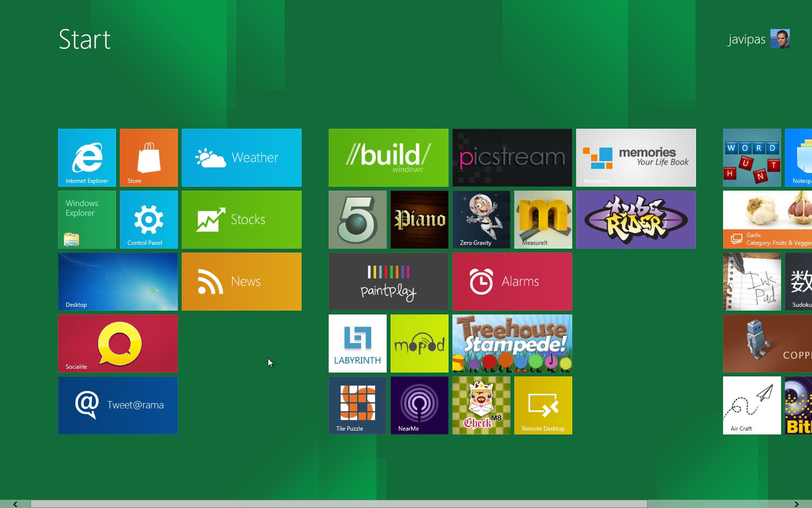Launch the News feed tile

coord(242,282)
